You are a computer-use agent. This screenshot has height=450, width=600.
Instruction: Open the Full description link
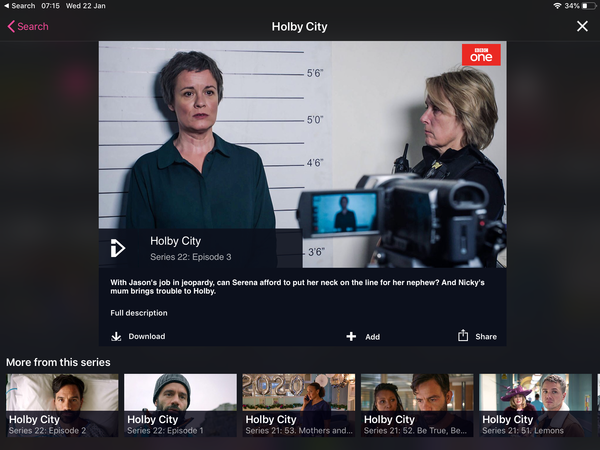click(139, 313)
